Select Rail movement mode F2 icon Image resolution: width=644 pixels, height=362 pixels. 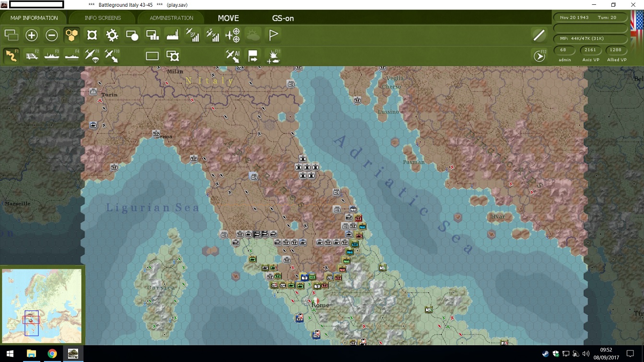[32, 56]
